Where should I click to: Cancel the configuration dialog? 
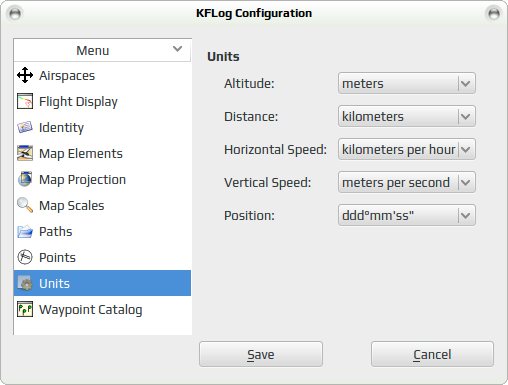click(x=432, y=354)
